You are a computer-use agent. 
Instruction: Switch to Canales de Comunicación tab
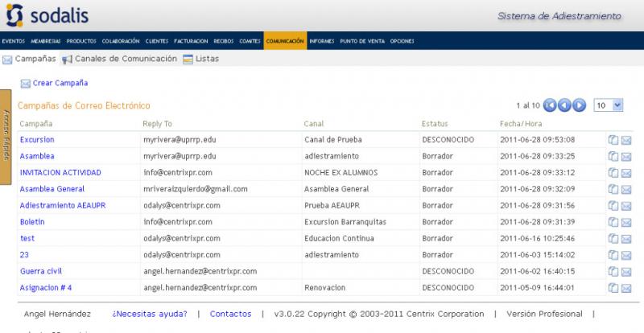tap(125, 59)
